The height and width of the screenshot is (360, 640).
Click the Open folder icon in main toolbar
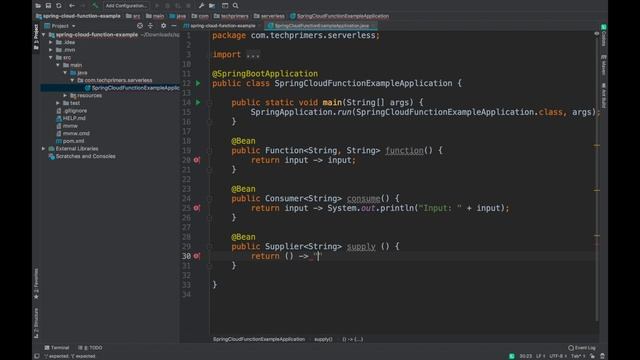click(38, 6)
